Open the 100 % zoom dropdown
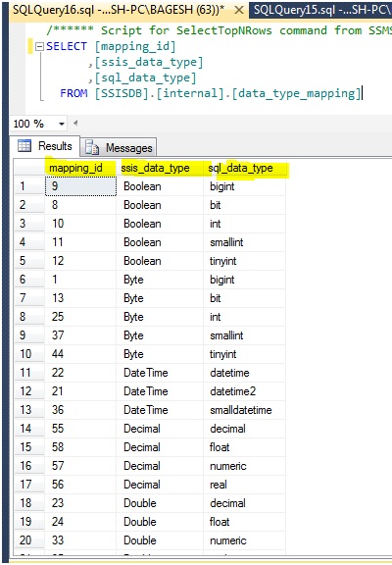 [62, 124]
